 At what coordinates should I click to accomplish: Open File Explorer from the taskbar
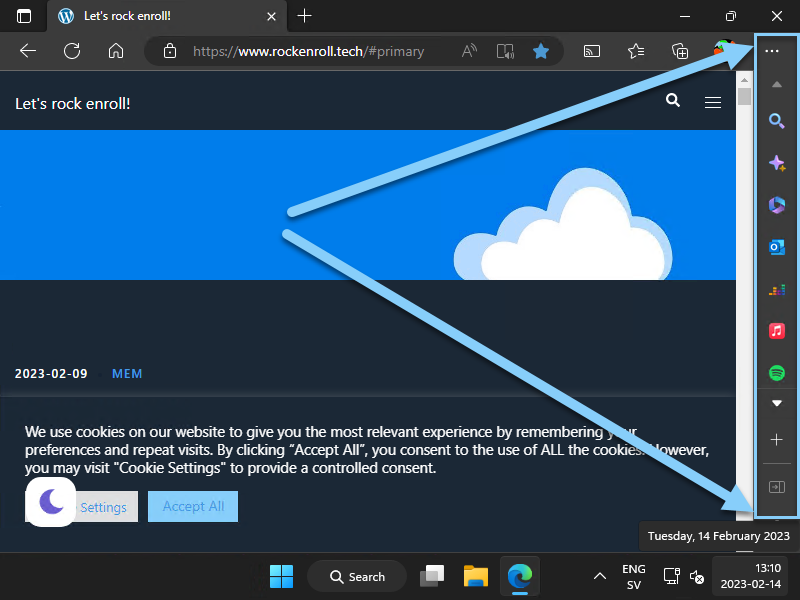[476, 577]
